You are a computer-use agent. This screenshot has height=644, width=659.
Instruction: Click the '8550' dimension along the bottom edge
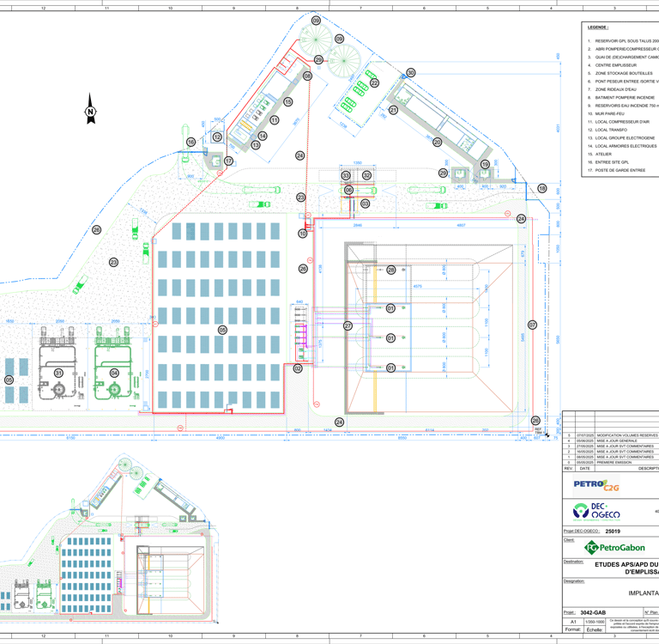tap(402, 438)
